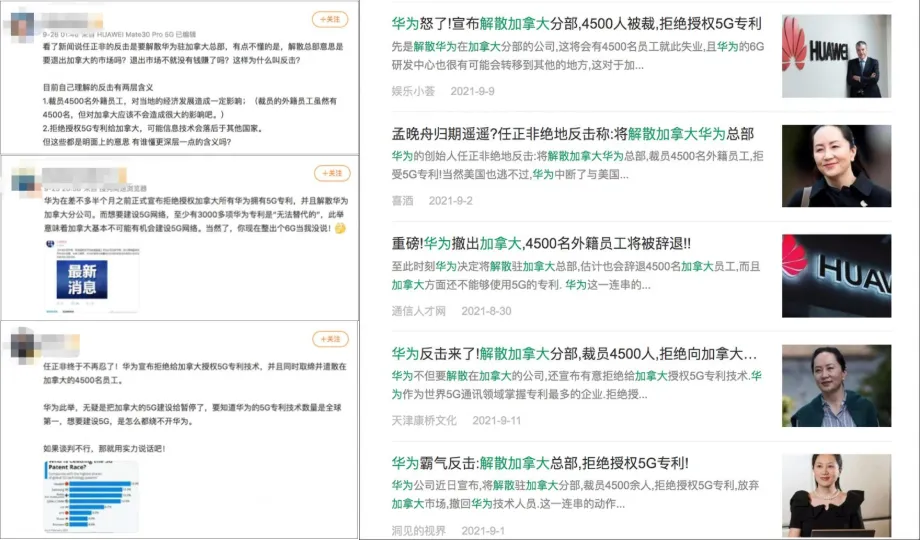Click the smiley emoji ending second post
The image size is (920, 540).
[x=340, y=228]
